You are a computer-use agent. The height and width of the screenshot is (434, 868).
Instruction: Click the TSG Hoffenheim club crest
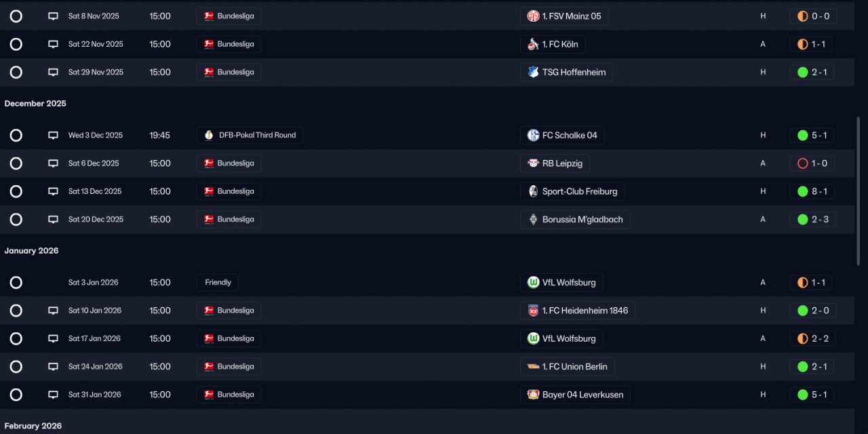coord(534,73)
